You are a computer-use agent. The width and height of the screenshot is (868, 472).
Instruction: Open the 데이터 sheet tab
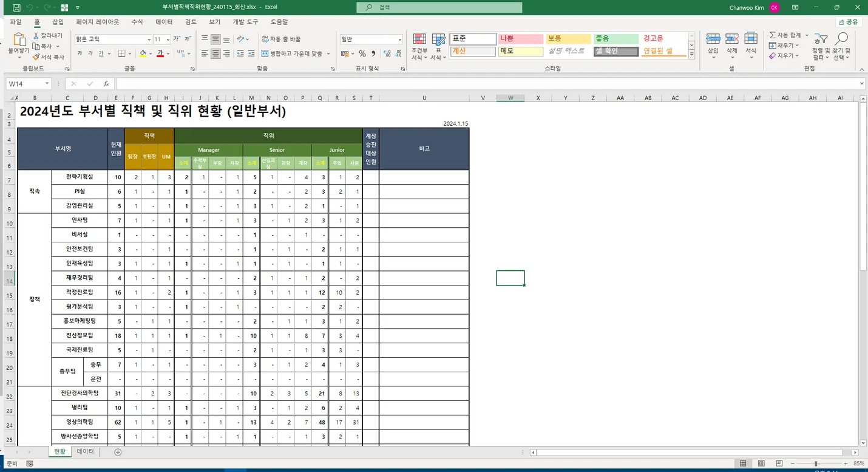[x=86, y=452]
